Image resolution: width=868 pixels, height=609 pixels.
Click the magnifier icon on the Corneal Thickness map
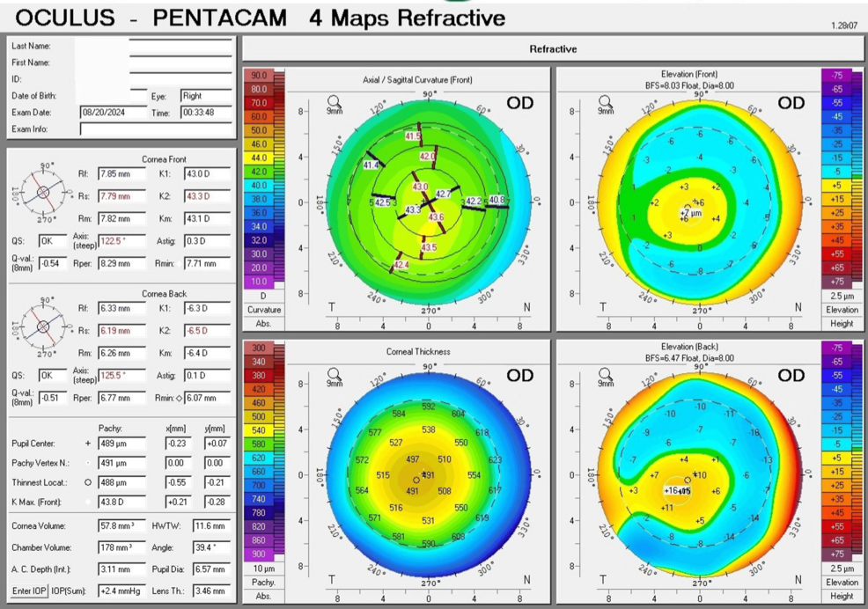click(x=335, y=374)
